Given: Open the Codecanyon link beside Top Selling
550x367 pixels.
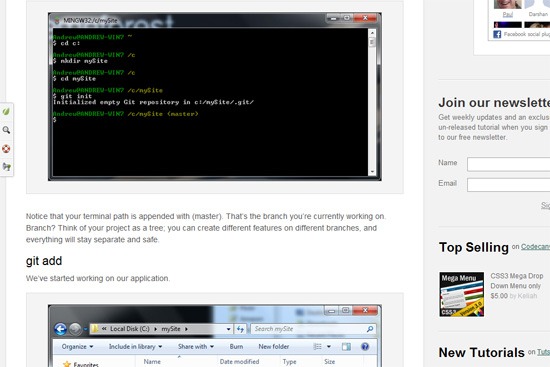Looking at the screenshot, I should (x=536, y=247).
